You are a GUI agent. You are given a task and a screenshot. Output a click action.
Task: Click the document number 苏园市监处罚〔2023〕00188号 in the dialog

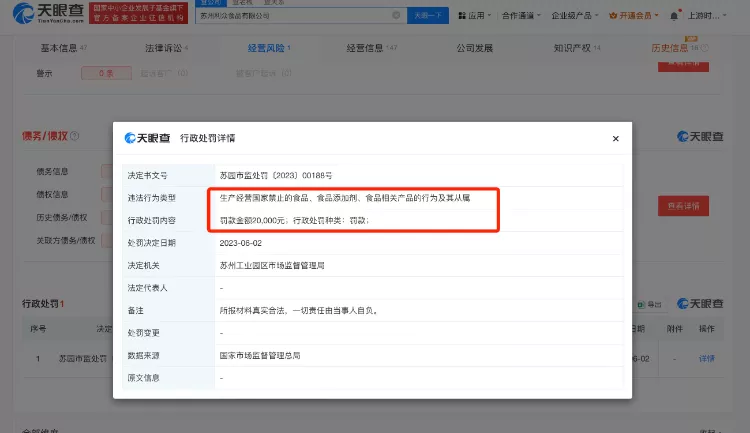pyautogui.click(x=276, y=176)
